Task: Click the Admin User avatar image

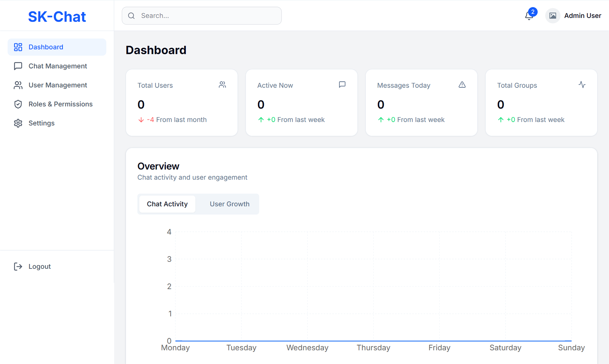Action: coord(552,16)
